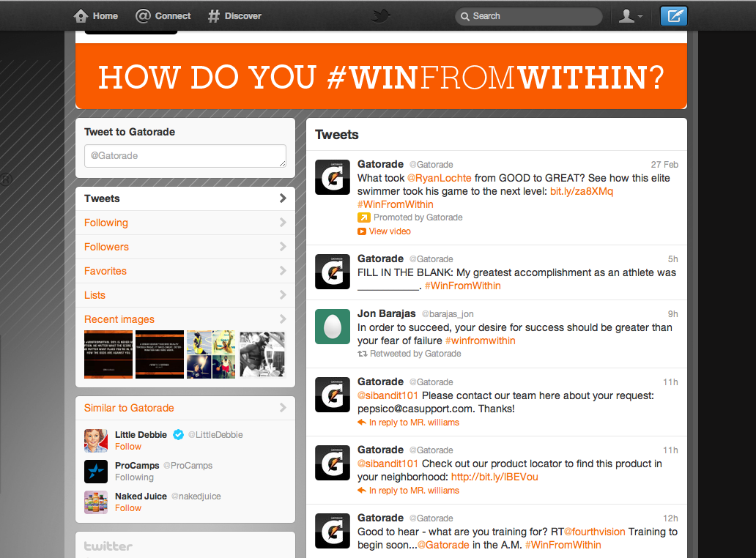Click the grey Twitter wordmark logo
756x558 pixels.
(108, 546)
